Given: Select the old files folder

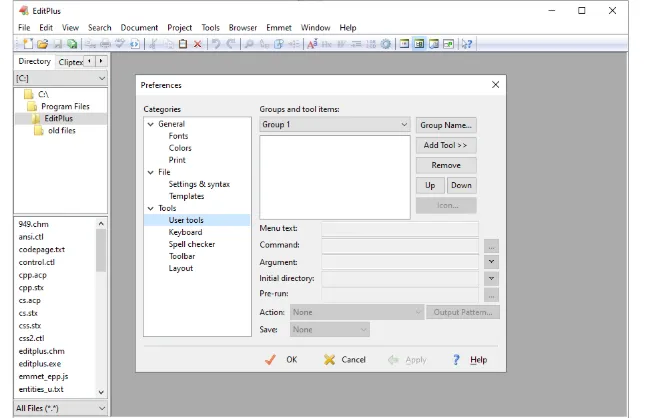Looking at the screenshot, I should [x=62, y=131].
